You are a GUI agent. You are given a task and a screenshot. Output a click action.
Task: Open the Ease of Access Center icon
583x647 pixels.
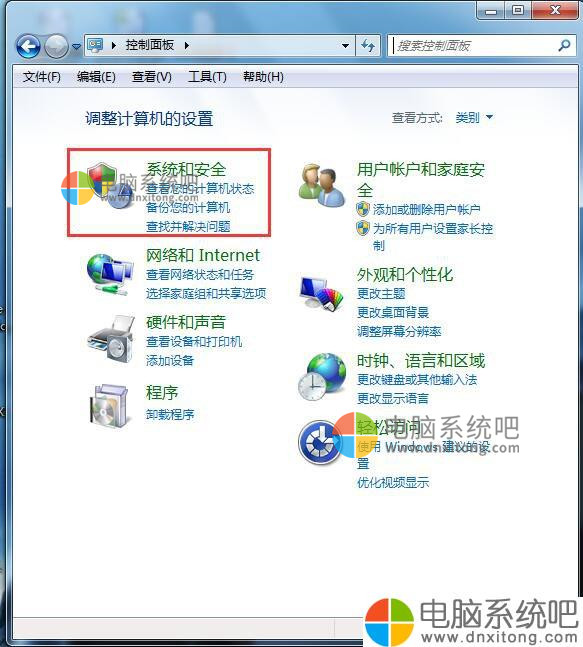tap(320, 442)
